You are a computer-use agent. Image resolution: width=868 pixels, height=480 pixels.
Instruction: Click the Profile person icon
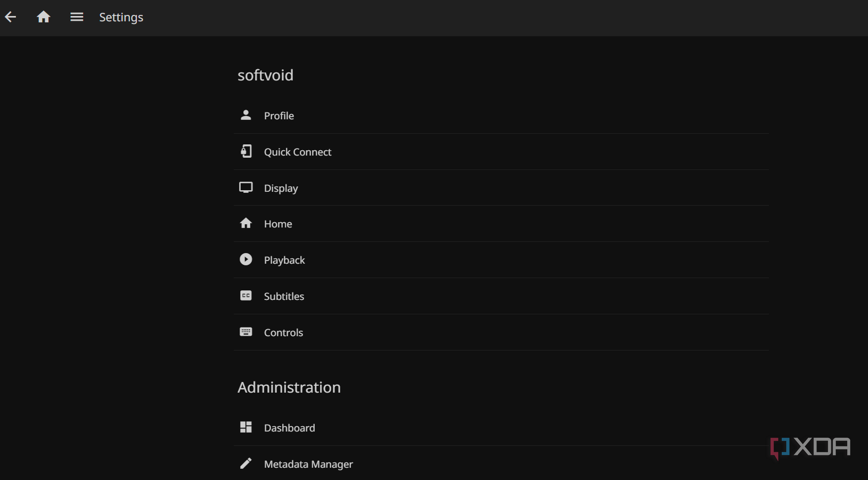[245, 115]
